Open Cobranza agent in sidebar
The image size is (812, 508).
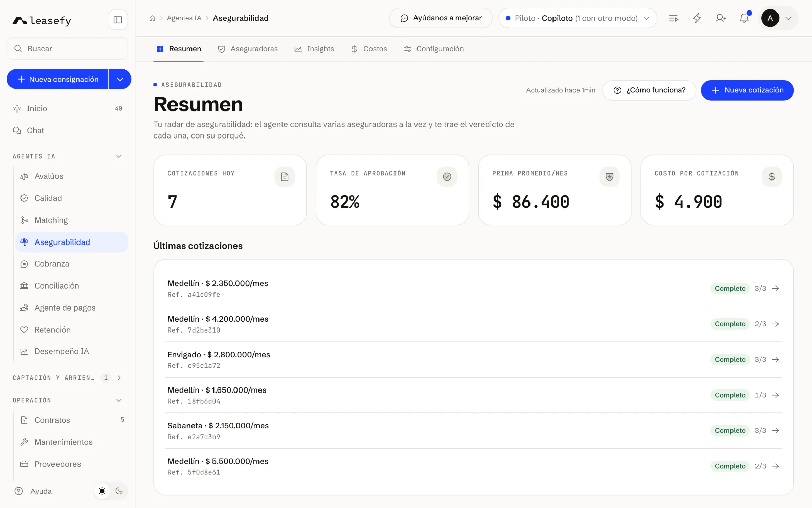(x=71, y=264)
